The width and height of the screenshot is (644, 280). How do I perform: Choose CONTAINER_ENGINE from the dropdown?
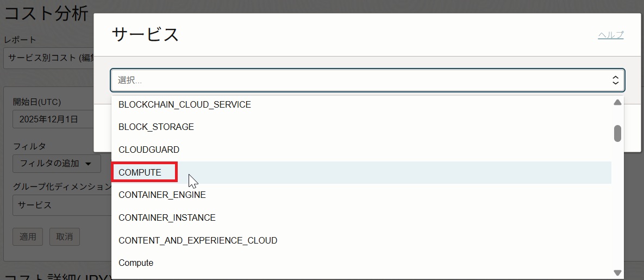[x=162, y=195]
